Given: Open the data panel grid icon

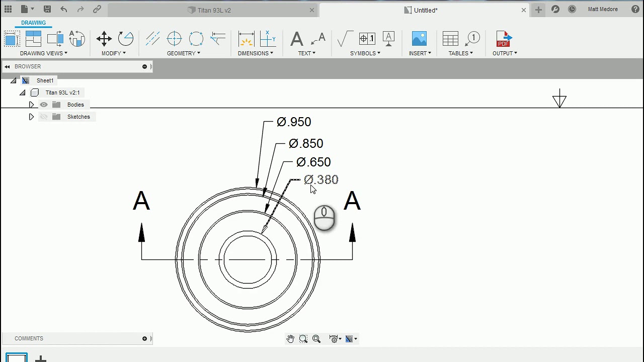Looking at the screenshot, I should [8, 9].
